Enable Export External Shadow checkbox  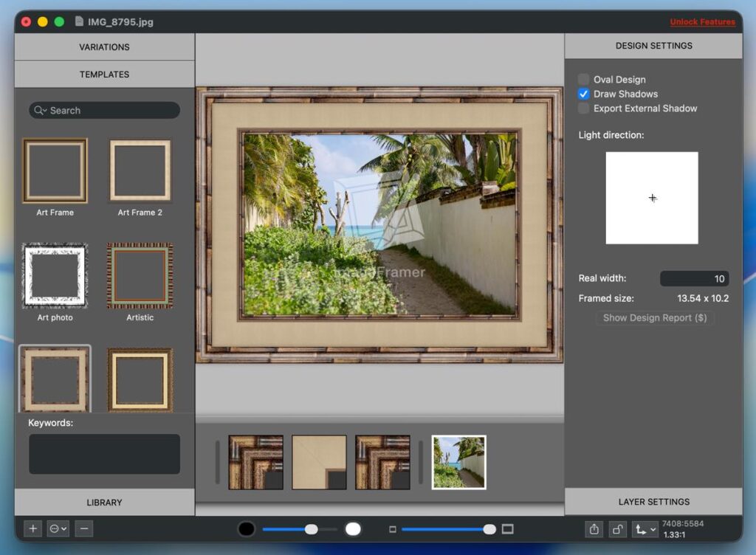point(584,108)
